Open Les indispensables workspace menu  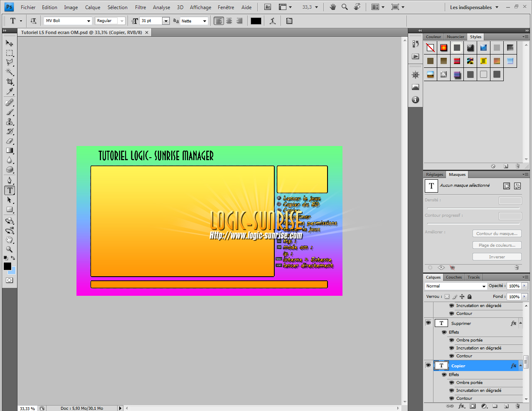(474, 7)
